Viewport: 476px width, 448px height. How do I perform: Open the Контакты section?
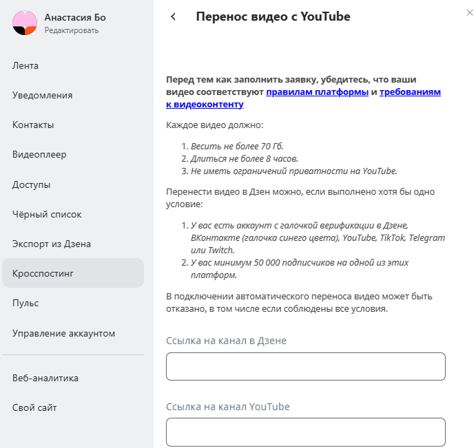point(33,125)
